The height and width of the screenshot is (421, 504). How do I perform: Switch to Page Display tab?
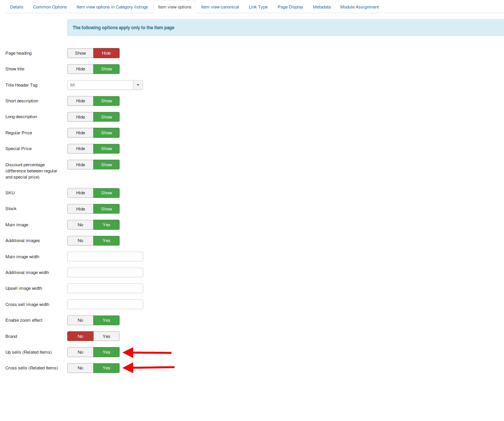290,7
